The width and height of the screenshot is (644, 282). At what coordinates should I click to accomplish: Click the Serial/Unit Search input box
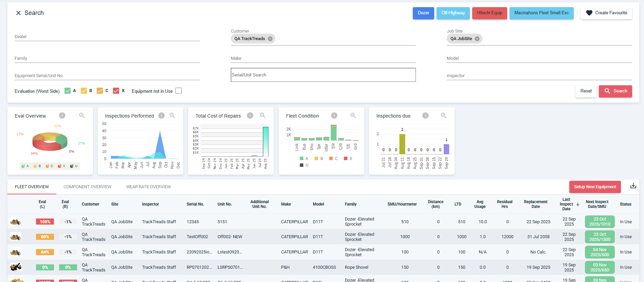tap(323, 75)
